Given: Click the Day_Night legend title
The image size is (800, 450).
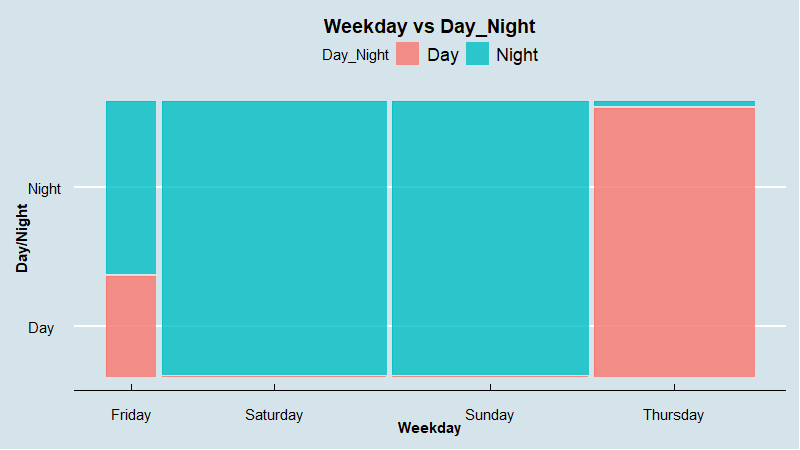Looking at the screenshot, I should pyautogui.click(x=355, y=55).
